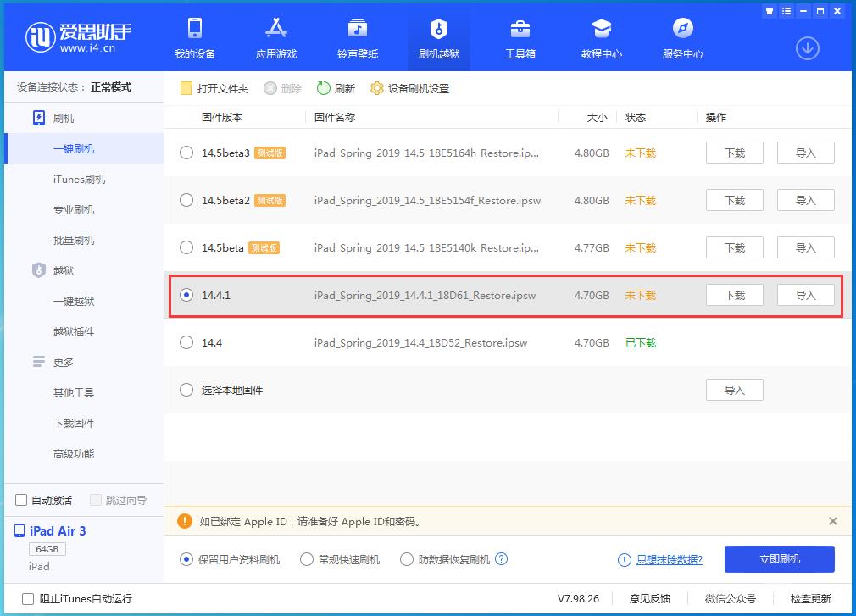Click the 立即刷机 flash now button
The width and height of the screenshot is (856, 616).
coord(779,559)
